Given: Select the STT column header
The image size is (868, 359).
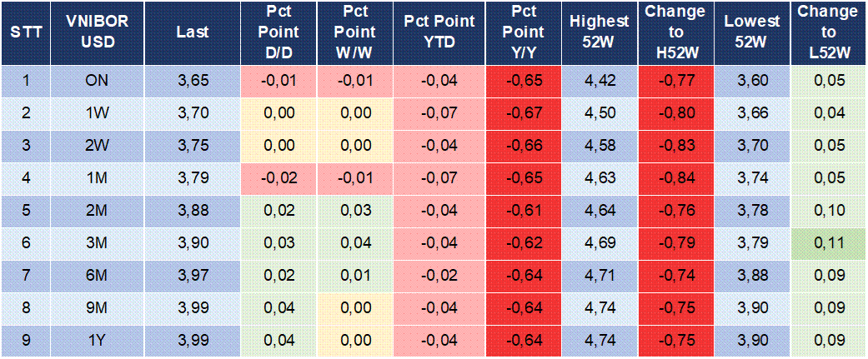Looking at the screenshot, I should (25, 32).
